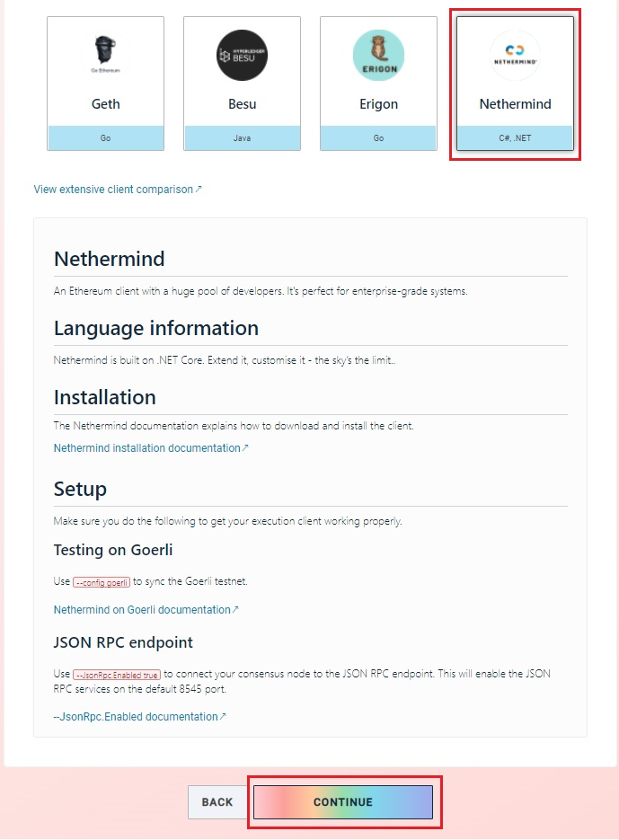This screenshot has width=619, height=840.
Task: Click the Testing on Goerli heading
Action: (x=113, y=550)
